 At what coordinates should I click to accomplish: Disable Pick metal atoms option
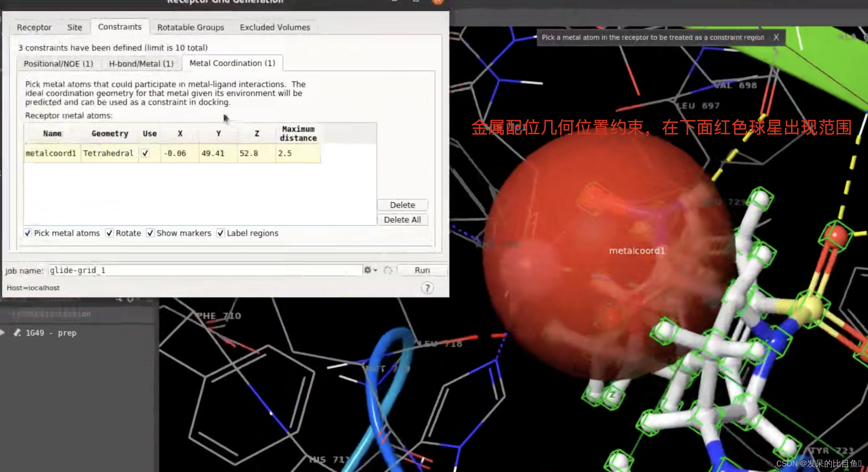[28, 233]
